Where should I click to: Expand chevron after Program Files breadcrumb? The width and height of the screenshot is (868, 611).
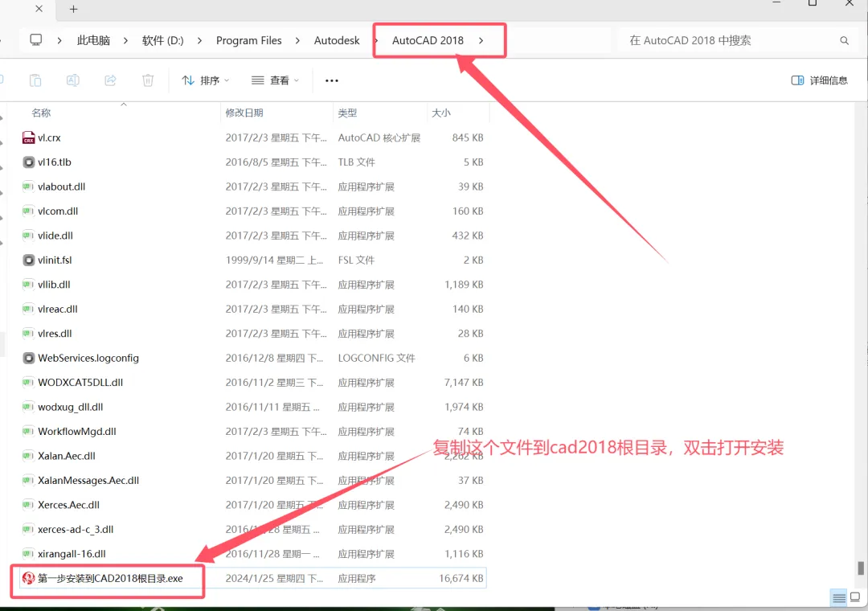point(298,40)
